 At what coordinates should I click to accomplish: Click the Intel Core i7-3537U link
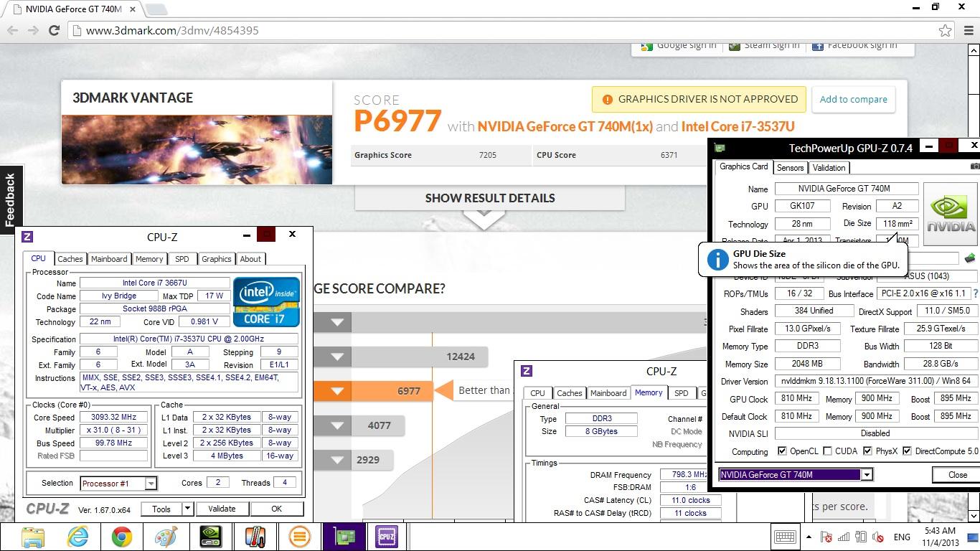click(x=738, y=126)
